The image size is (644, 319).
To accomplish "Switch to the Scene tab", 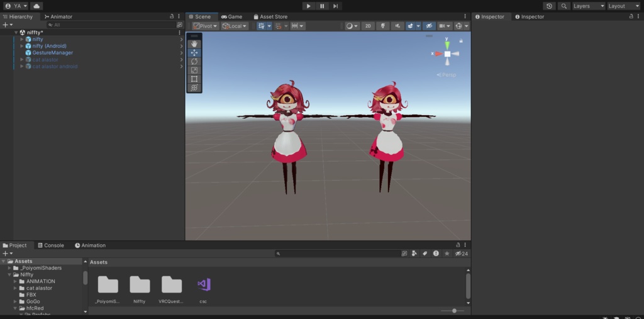I will (200, 16).
